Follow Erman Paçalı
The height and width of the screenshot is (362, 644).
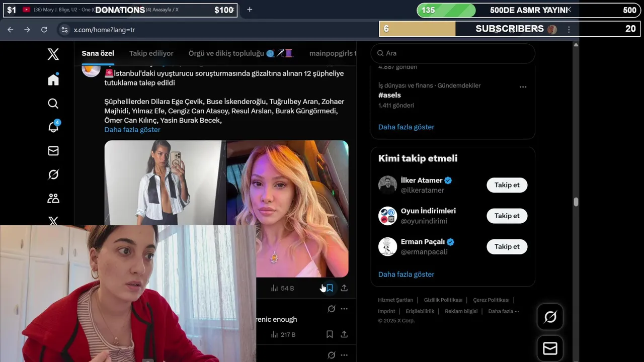click(x=507, y=246)
